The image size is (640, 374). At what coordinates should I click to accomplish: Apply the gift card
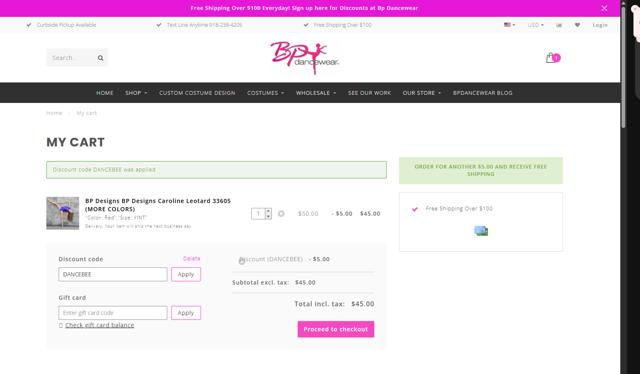coord(186,313)
